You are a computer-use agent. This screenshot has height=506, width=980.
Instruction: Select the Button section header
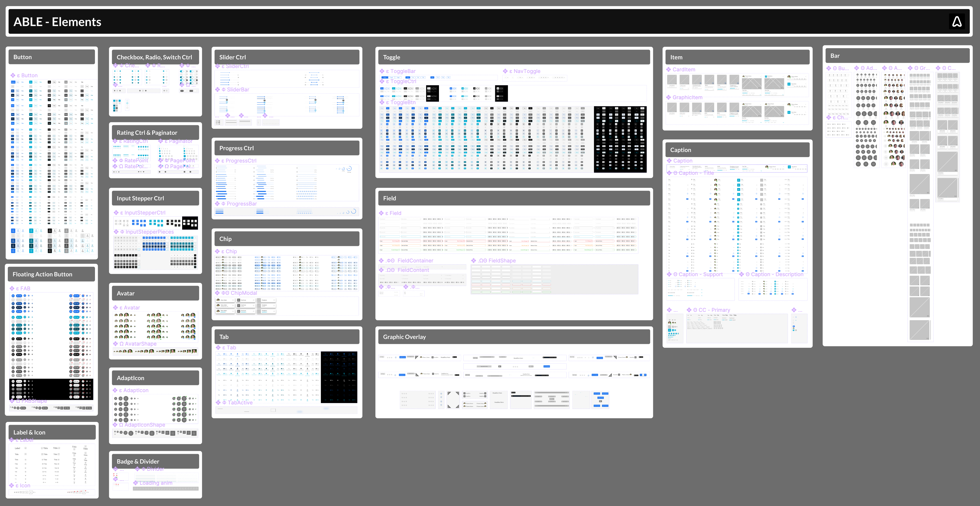[x=52, y=57]
